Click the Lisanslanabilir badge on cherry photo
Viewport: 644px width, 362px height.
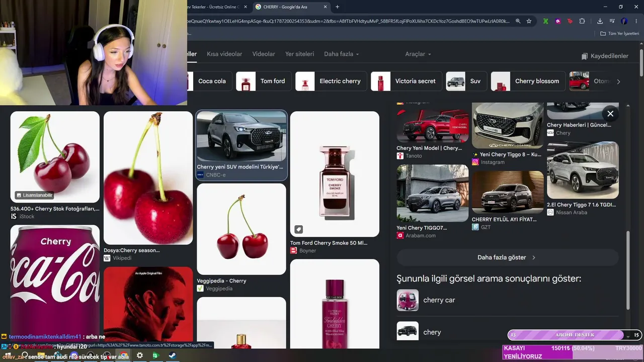click(34, 195)
